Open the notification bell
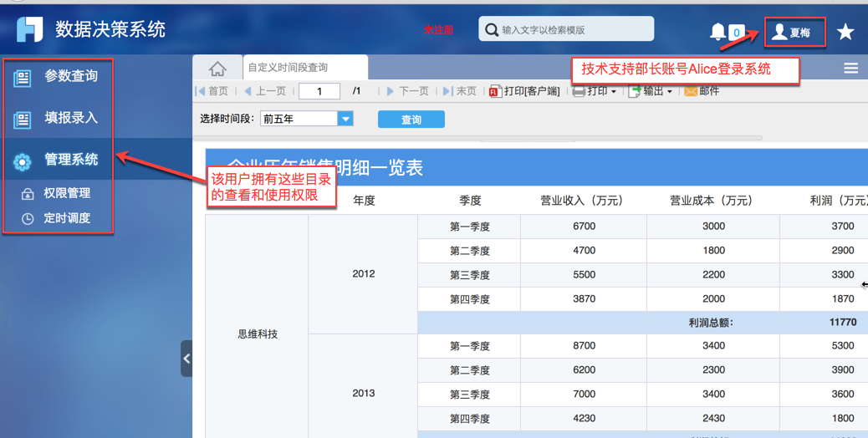Viewport: 868px width, 438px height. pyautogui.click(x=717, y=32)
